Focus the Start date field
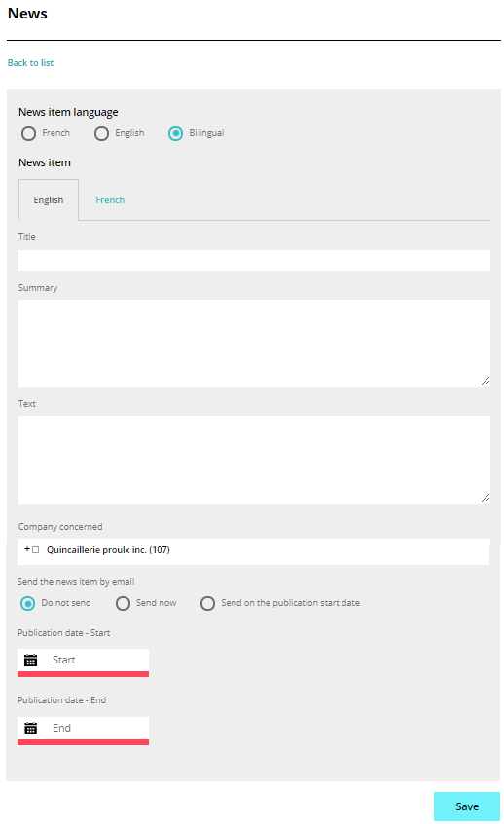Screen dimensions: 504x824 83,660
